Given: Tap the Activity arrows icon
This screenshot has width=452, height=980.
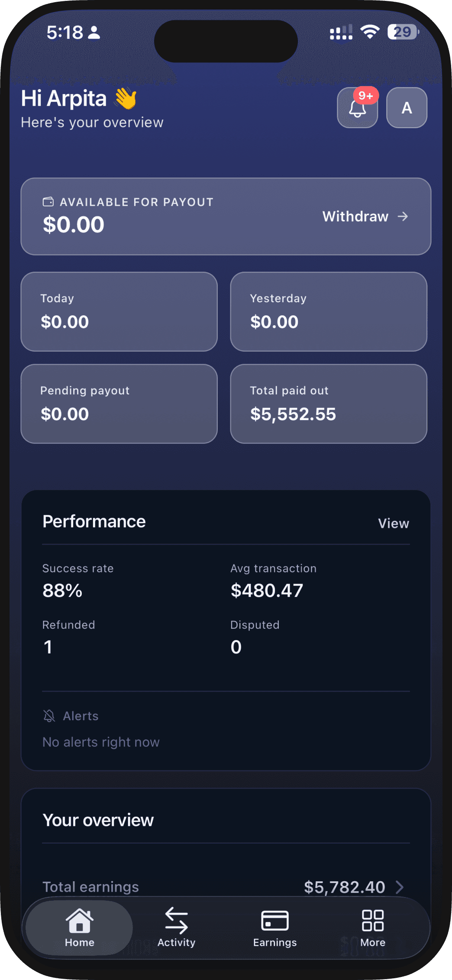Looking at the screenshot, I should [x=176, y=920].
